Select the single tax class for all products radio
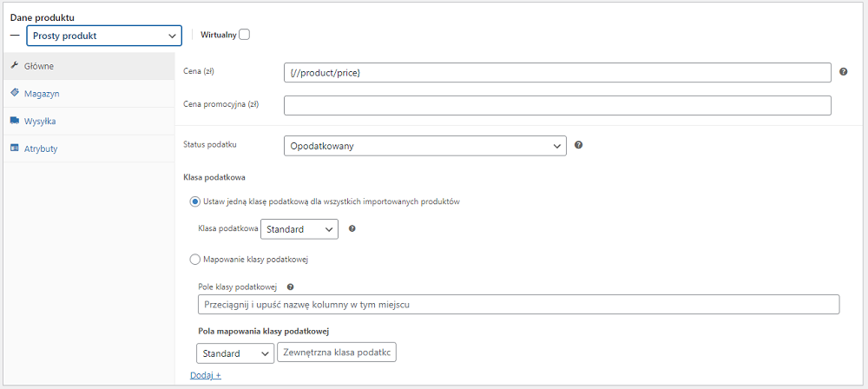The image size is (868, 389). [194, 201]
